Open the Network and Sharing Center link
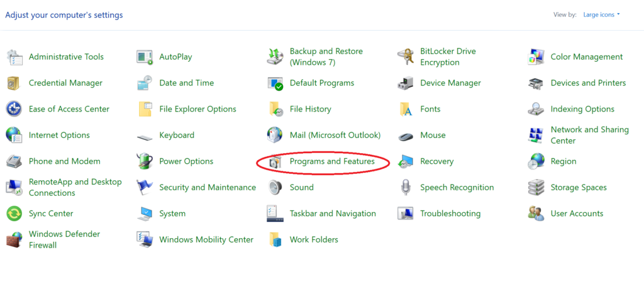Screen dimensions: 644x303 [x=589, y=135]
